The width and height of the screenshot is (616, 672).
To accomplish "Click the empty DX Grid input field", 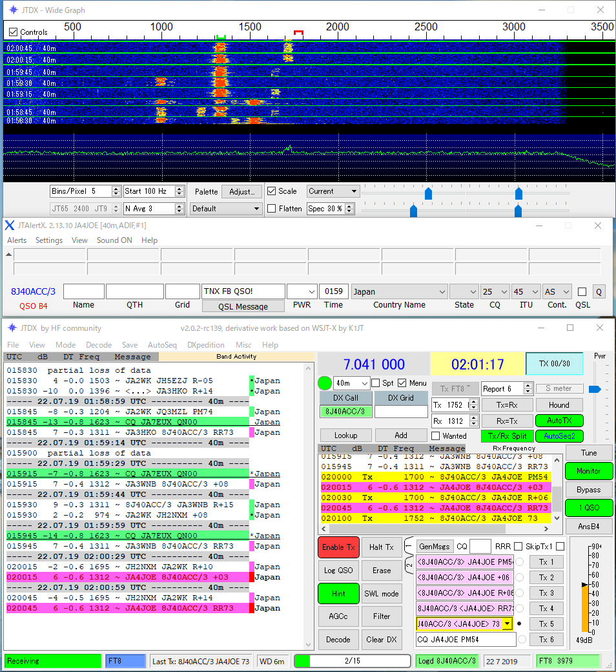I will click(401, 412).
